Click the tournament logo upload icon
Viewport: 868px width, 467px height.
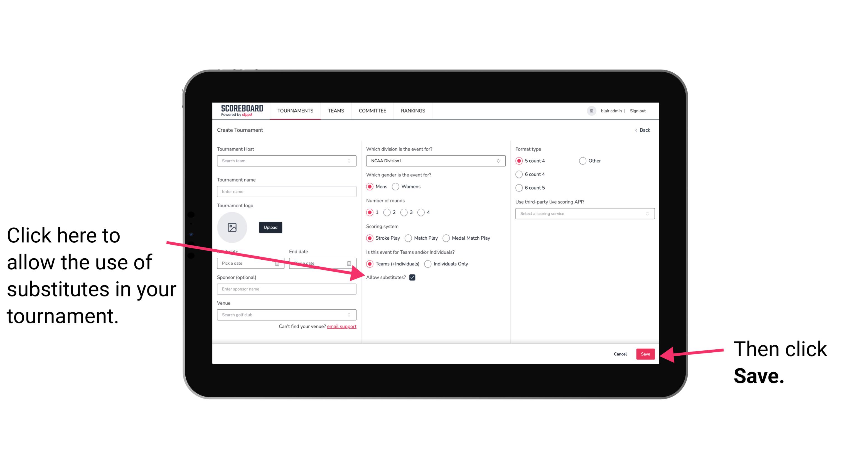pyautogui.click(x=232, y=227)
